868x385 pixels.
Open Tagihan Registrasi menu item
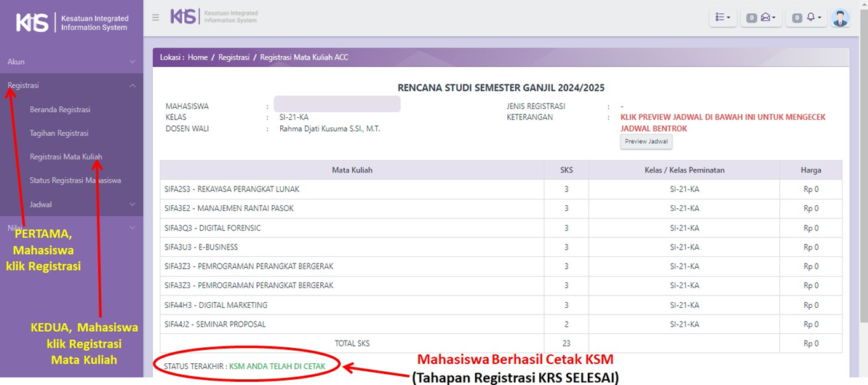59,133
